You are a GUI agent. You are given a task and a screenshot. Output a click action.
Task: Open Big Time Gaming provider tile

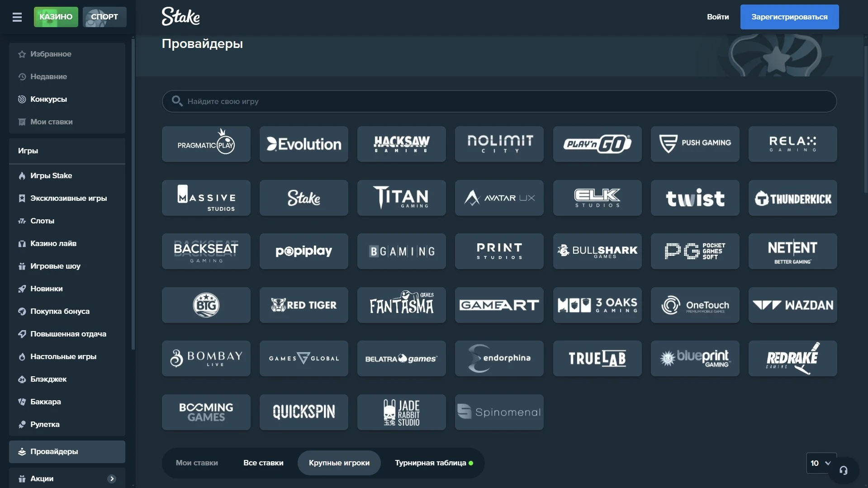tap(206, 305)
